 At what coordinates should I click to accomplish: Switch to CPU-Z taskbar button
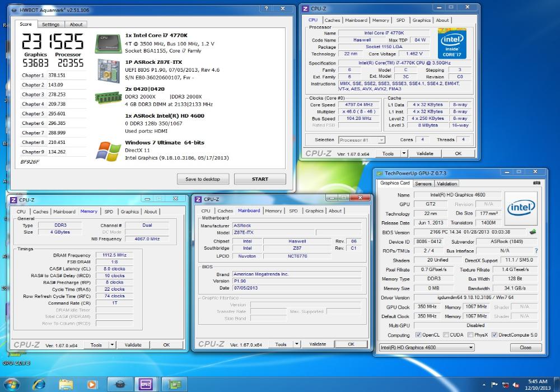(x=146, y=384)
